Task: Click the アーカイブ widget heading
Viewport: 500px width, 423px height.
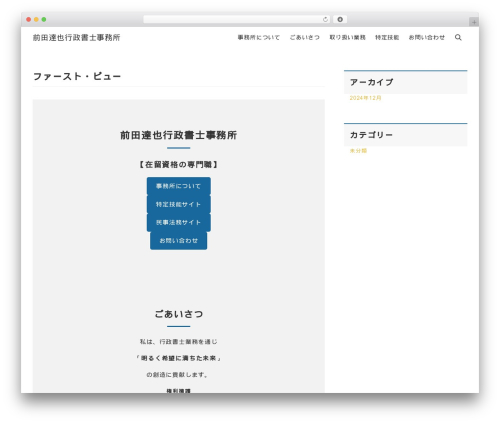Action: 371,82
